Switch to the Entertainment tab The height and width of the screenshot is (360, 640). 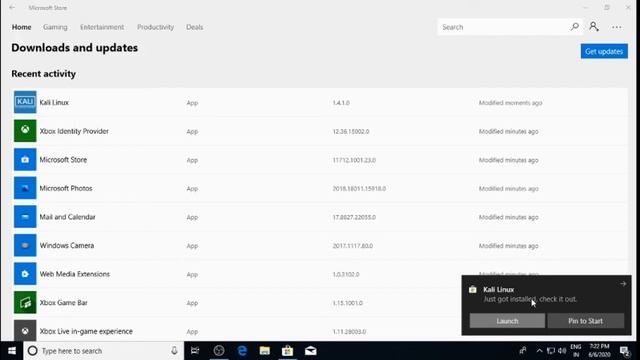click(x=102, y=27)
